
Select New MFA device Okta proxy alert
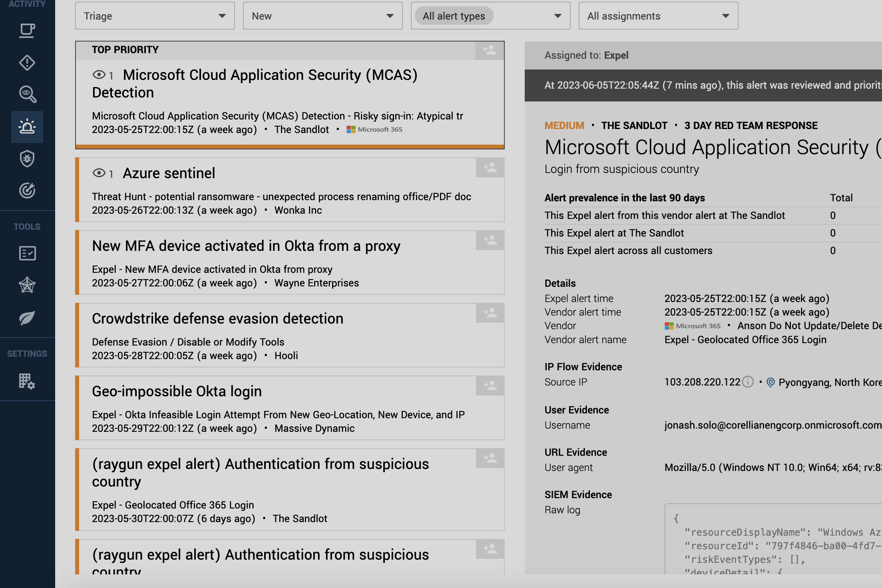(x=246, y=246)
